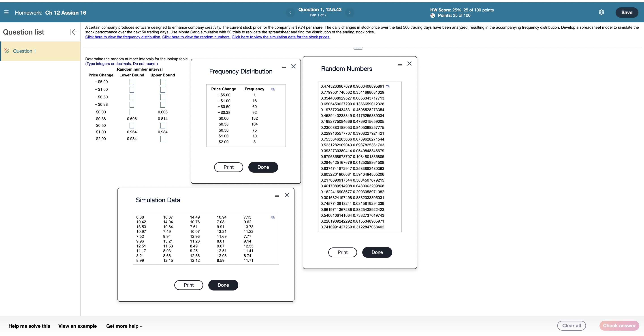Screen dimensions: 644x336
Task: Click the Save button
Action: 627,13
